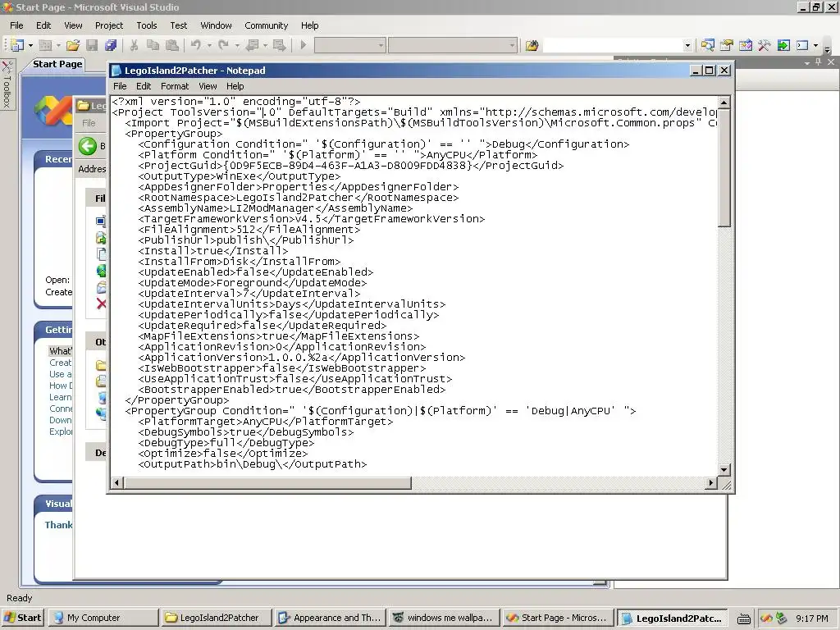Open Visual Studio's Community menu

point(267,25)
